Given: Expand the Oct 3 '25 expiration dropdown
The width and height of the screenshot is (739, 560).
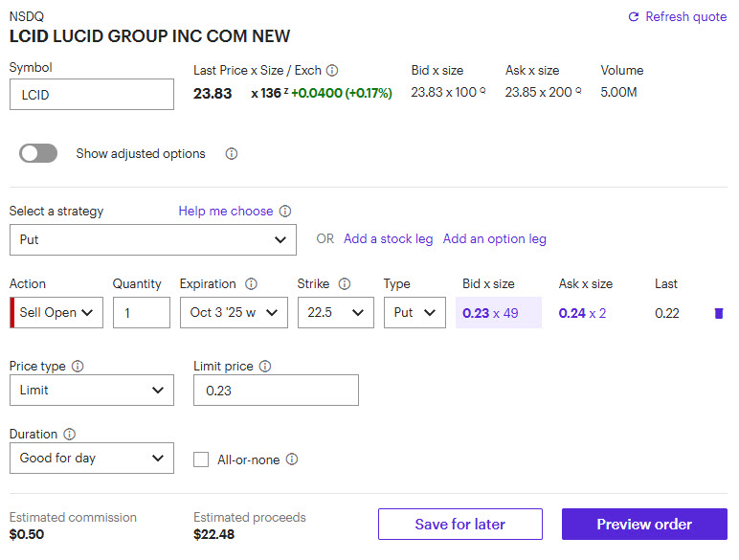Looking at the screenshot, I should tap(233, 313).
